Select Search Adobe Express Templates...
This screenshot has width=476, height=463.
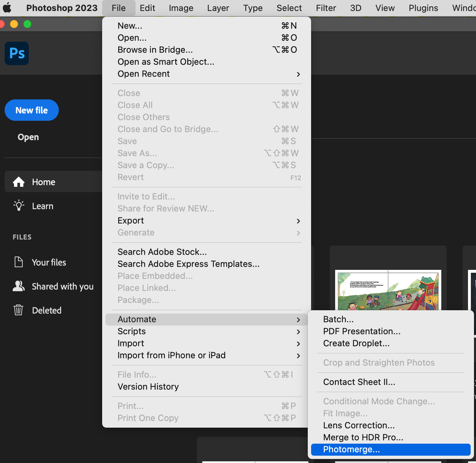click(x=207, y=264)
